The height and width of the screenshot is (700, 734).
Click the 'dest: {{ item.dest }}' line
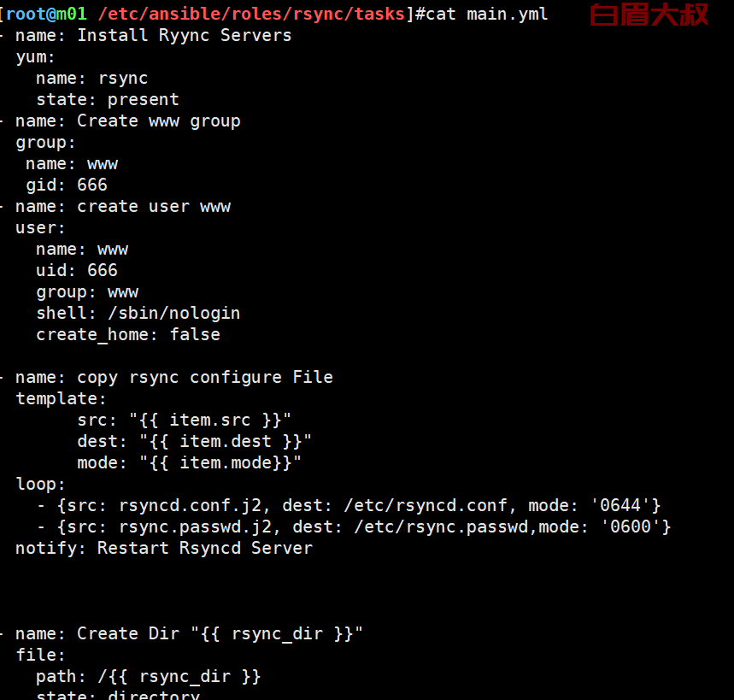tap(194, 441)
